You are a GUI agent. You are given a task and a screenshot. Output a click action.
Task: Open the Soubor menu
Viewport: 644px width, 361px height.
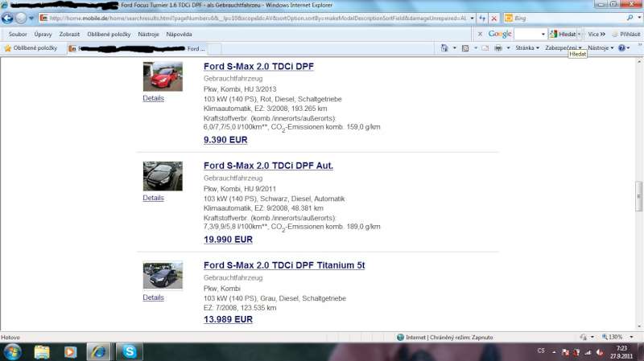18,35
